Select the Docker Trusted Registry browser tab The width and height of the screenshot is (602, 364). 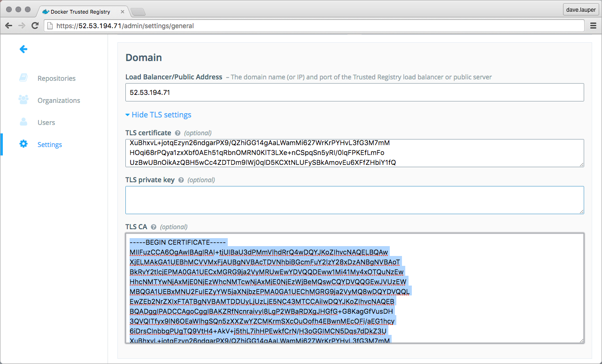[x=80, y=11]
